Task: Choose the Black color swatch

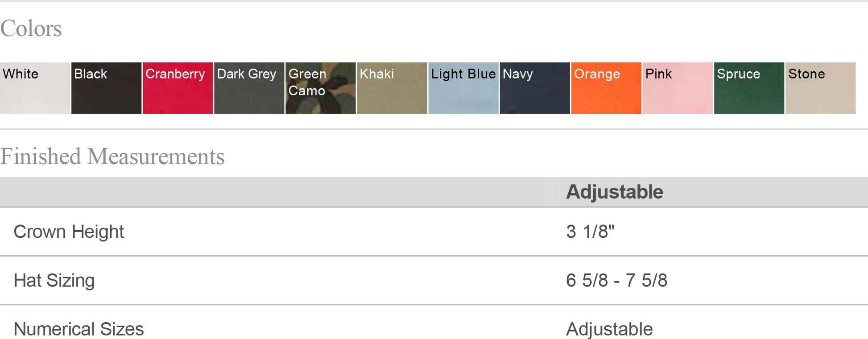Action: coord(106,88)
